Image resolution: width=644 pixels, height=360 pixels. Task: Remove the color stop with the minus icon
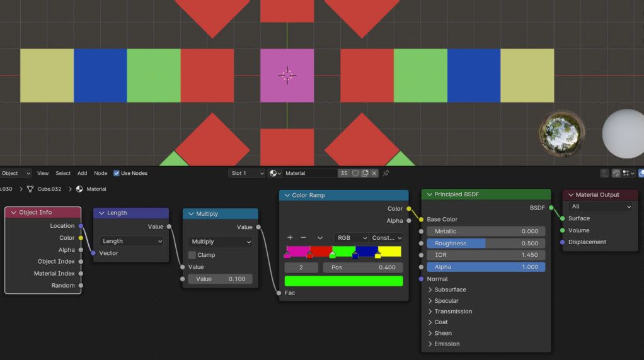click(x=303, y=238)
